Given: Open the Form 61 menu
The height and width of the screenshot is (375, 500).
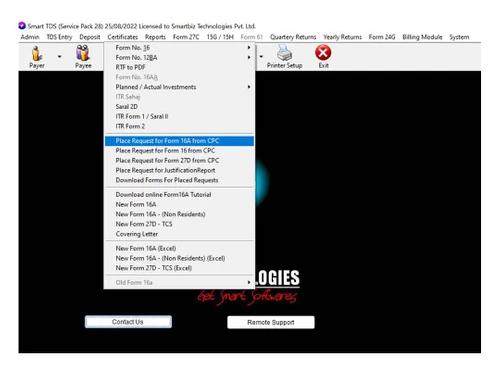Looking at the screenshot, I should click(x=252, y=37).
